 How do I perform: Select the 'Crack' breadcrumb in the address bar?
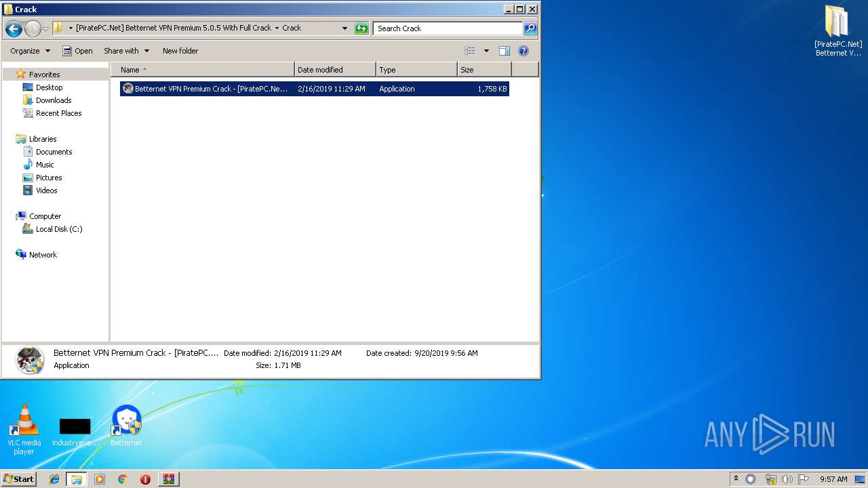(x=292, y=28)
